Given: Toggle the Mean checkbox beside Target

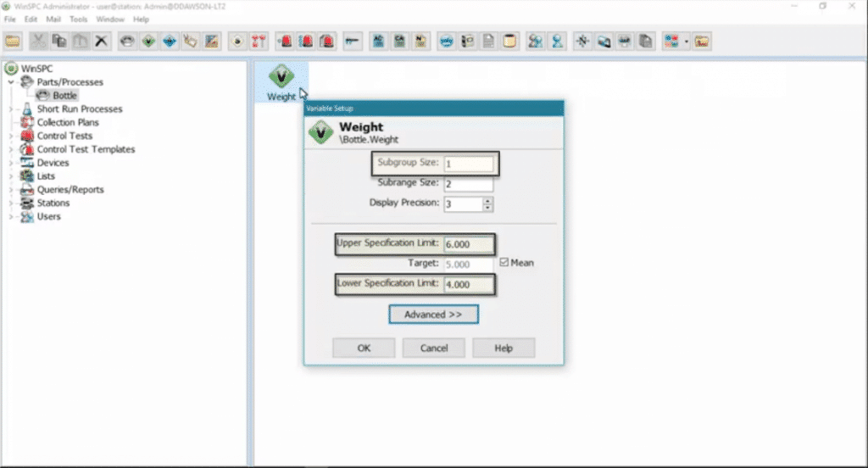Looking at the screenshot, I should (x=504, y=263).
